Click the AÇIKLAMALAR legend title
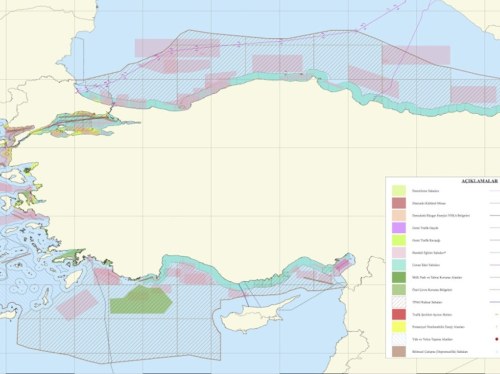Image resolution: width=500 pixels, height=374 pixels. pyautogui.click(x=479, y=181)
